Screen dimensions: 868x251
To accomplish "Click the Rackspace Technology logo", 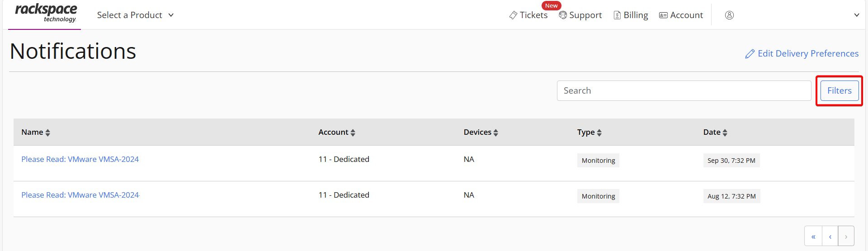I will pos(46,13).
